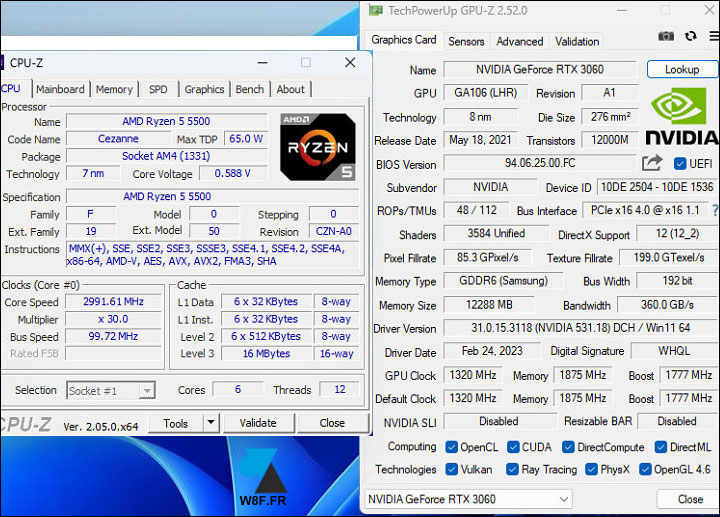Click Release Date value May 18, 2021

[480, 140]
